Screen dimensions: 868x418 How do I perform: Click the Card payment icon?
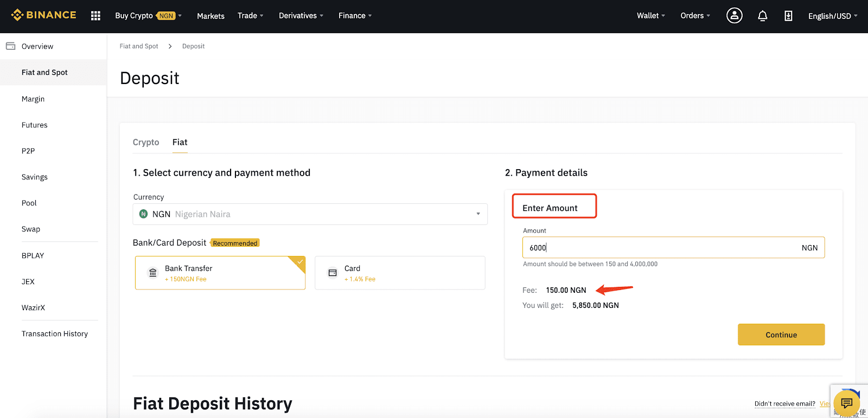pyautogui.click(x=333, y=273)
